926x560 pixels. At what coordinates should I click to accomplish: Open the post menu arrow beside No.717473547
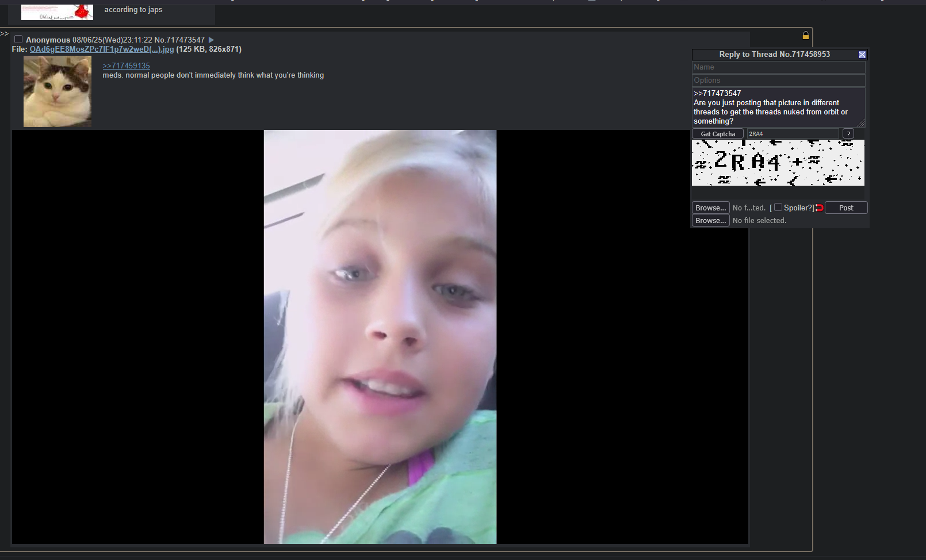pyautogui.click(x=211, y=40)
